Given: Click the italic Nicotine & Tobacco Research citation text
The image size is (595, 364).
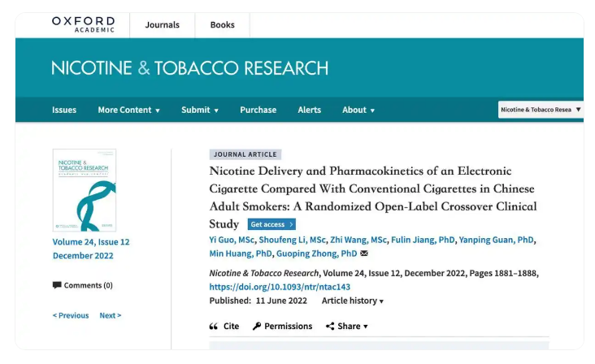Looking at the screenshot, I should 264,273.
